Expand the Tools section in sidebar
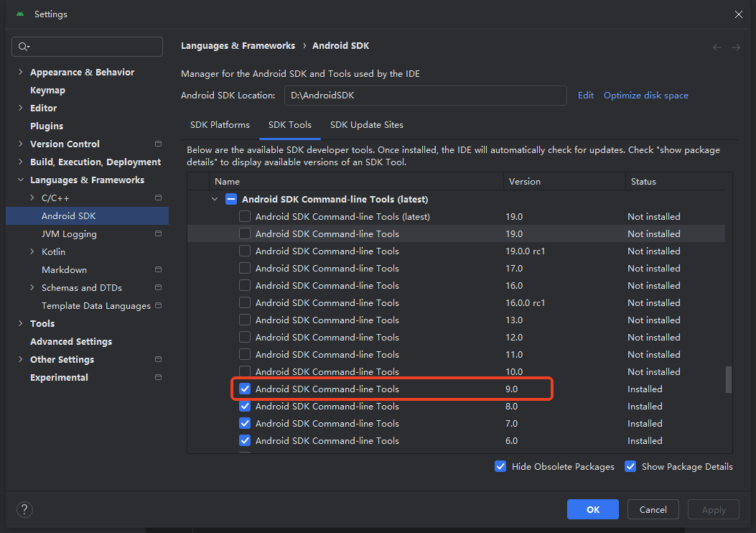The width and height of the screenshot is (756, 533). 20,323
